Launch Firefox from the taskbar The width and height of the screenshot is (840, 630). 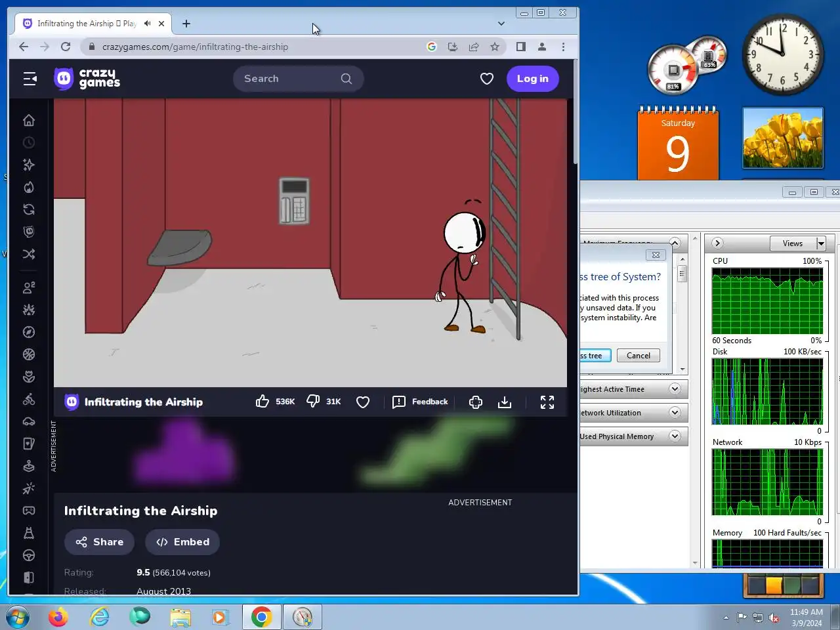pyautogui.click(x=58, y=618)
